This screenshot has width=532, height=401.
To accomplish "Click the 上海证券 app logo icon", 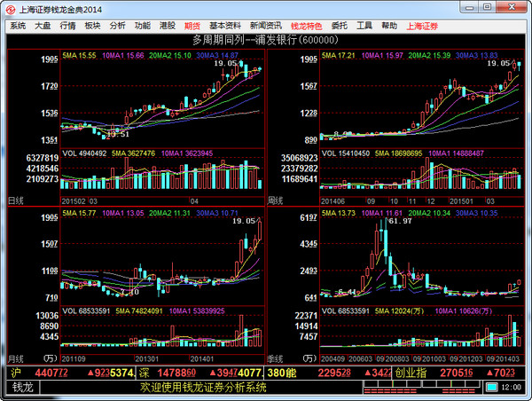I will 11,10.
